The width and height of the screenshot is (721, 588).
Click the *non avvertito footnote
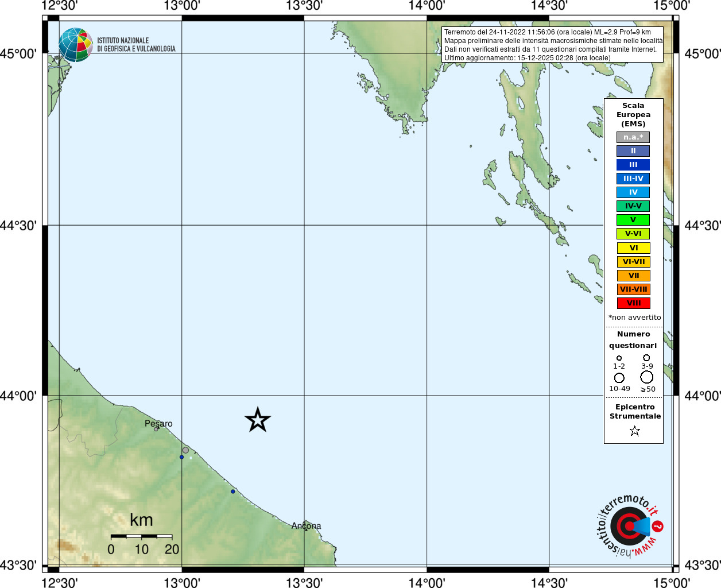click(x=634, y=318)
